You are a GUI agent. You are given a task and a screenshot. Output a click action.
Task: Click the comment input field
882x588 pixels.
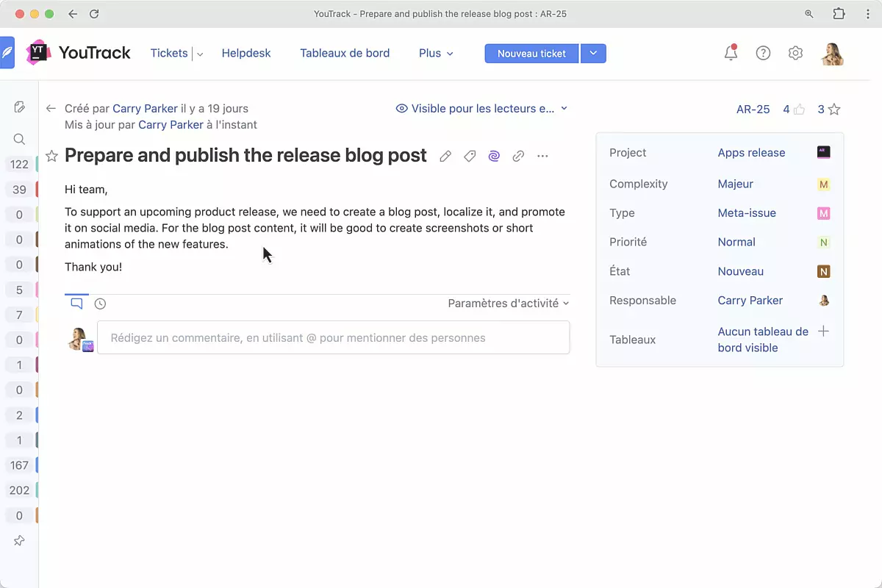click(x=333, y=338)
